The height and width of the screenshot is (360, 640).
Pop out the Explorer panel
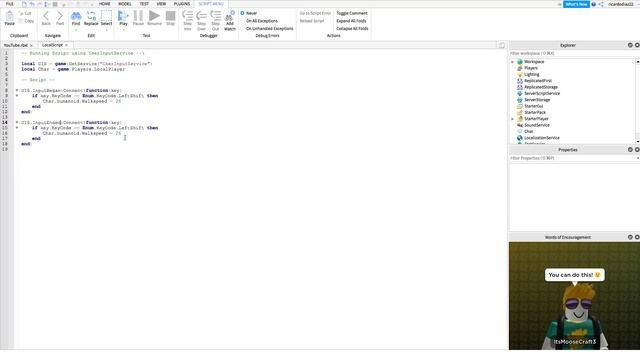tap(630, 45)
